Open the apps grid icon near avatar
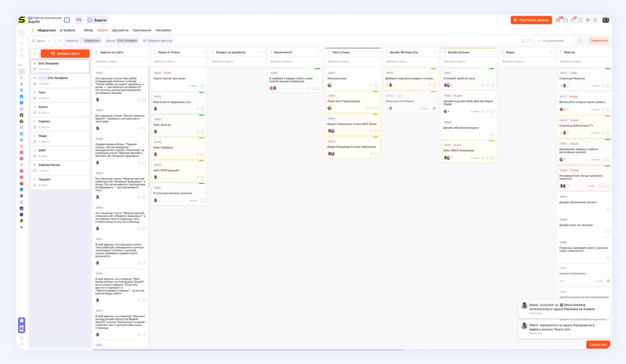 595,20
